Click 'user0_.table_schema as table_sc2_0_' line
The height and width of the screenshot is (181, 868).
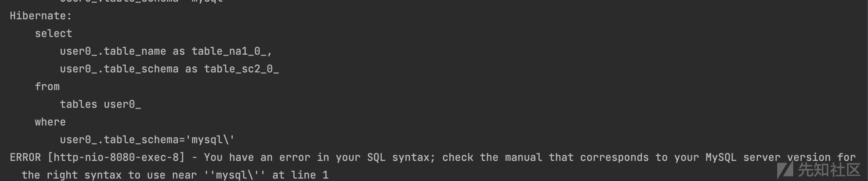[169, 69]
